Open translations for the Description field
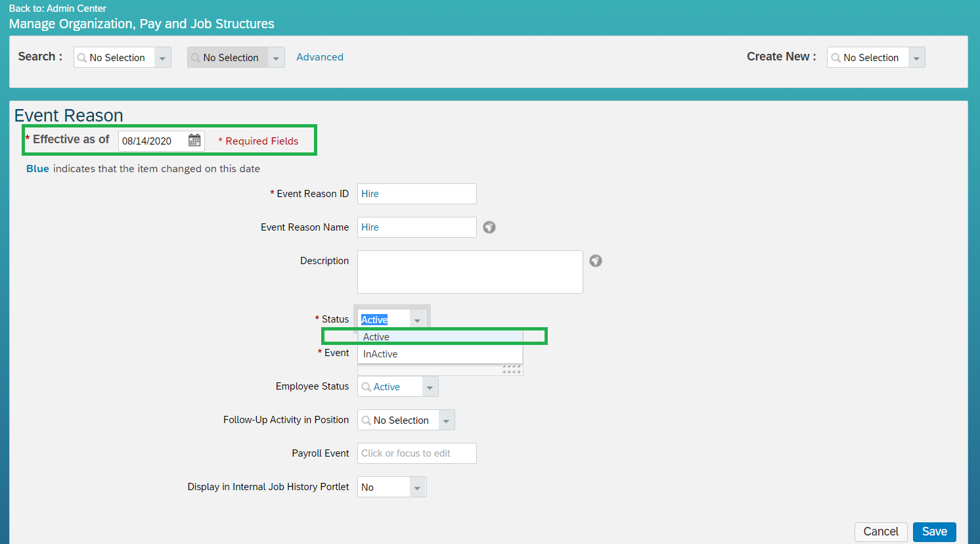 (x=595, y=261)
